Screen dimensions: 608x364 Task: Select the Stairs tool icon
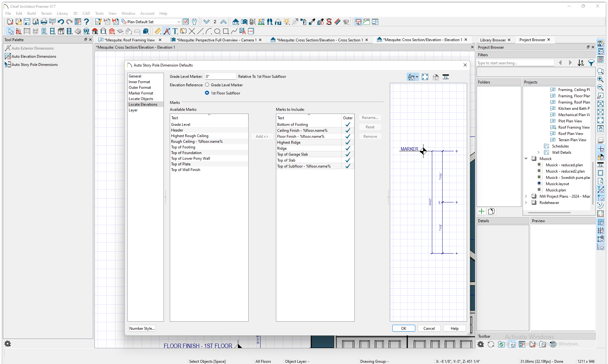point(78,31)
